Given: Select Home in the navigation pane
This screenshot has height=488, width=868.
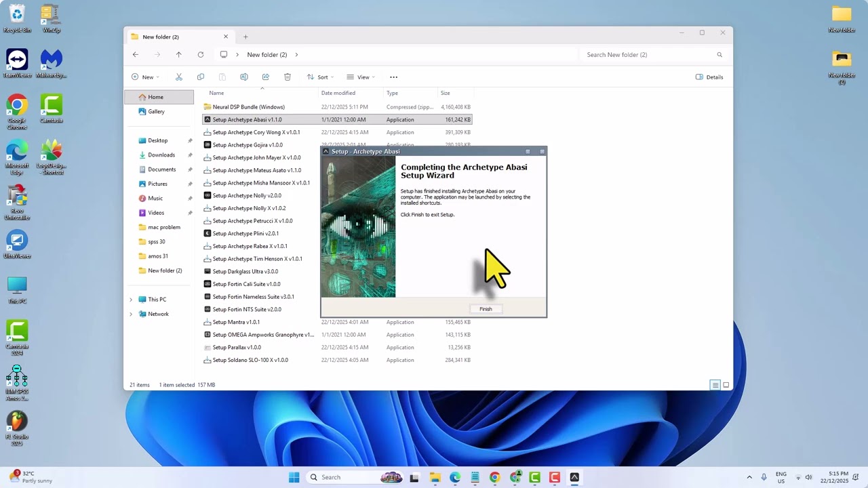Looking at the screenshot, I should (x=159, y=97).
